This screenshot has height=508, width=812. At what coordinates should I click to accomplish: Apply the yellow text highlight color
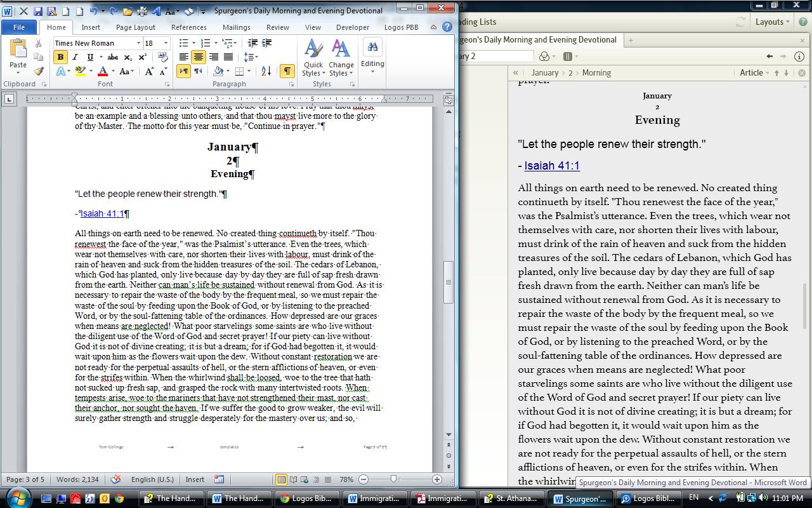tap(81, 72)
